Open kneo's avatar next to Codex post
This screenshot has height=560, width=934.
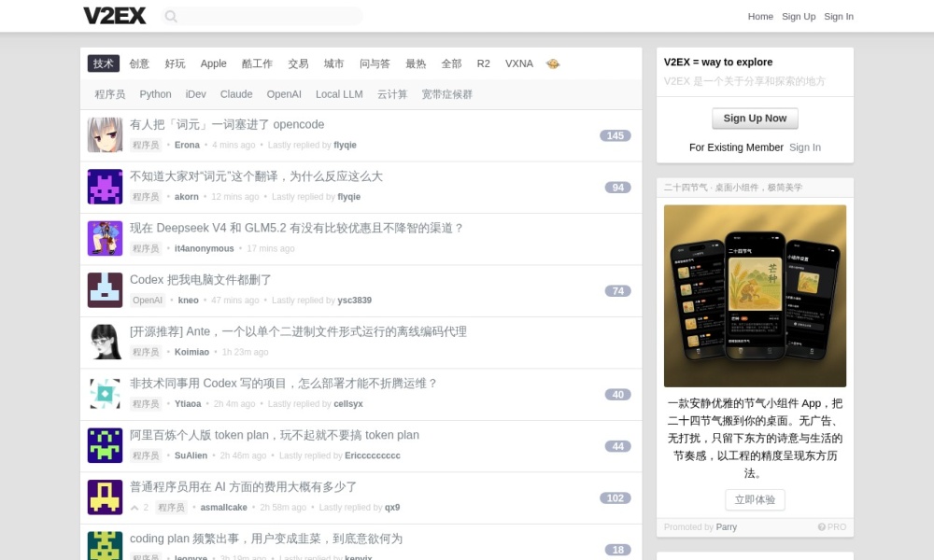[105, 290]
